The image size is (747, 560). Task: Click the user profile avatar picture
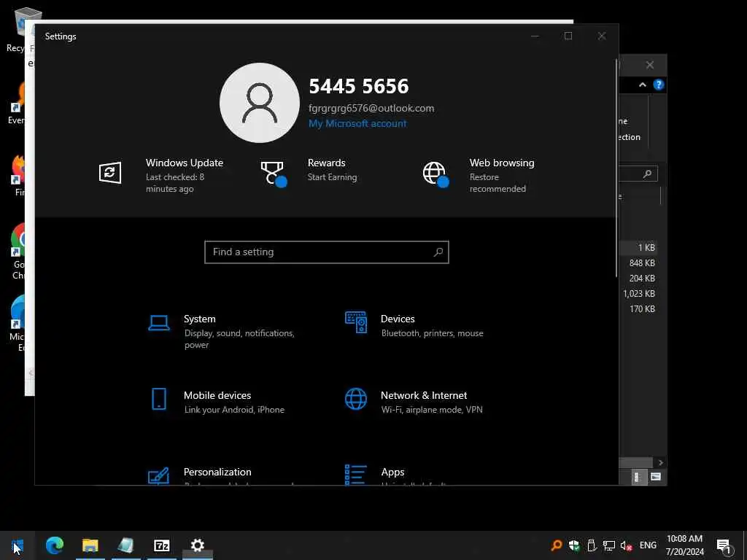tap(260, 103)
